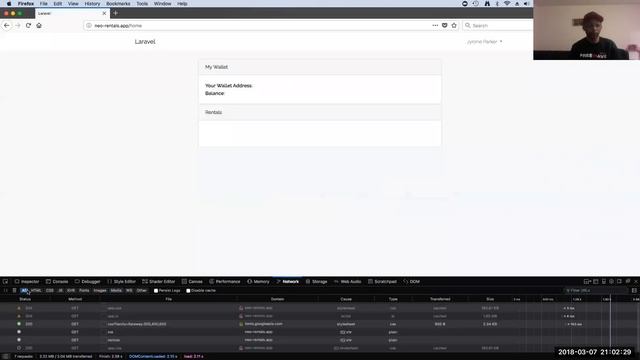Enable the Persist Logs checkbox

click(x=156, y=291)
